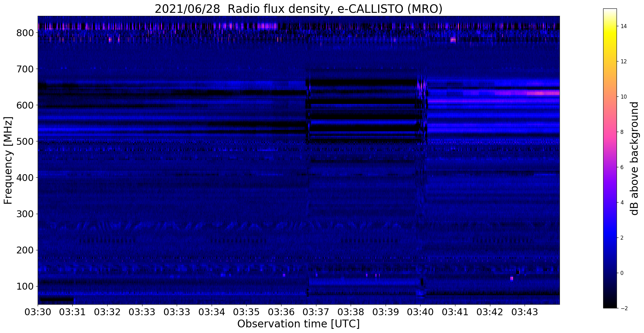Select the 03:31 time tick label
This screenshot has height=333, width=644.
(x=73, y=312)
